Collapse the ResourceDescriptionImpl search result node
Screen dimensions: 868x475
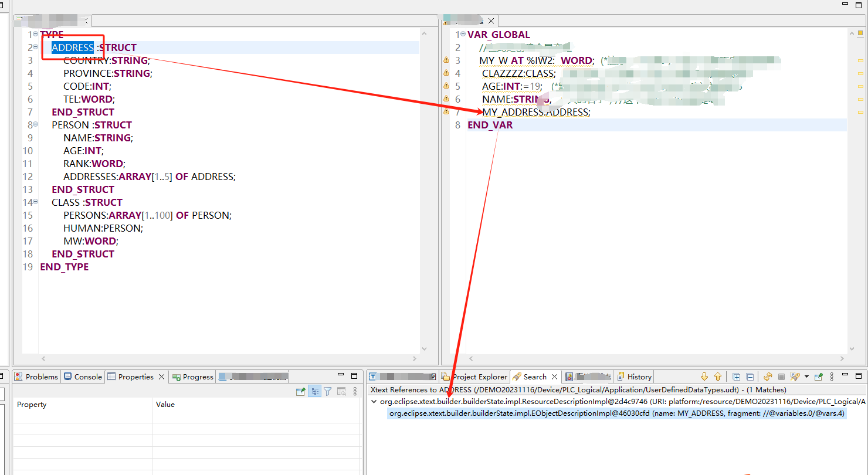click(374, 402)
